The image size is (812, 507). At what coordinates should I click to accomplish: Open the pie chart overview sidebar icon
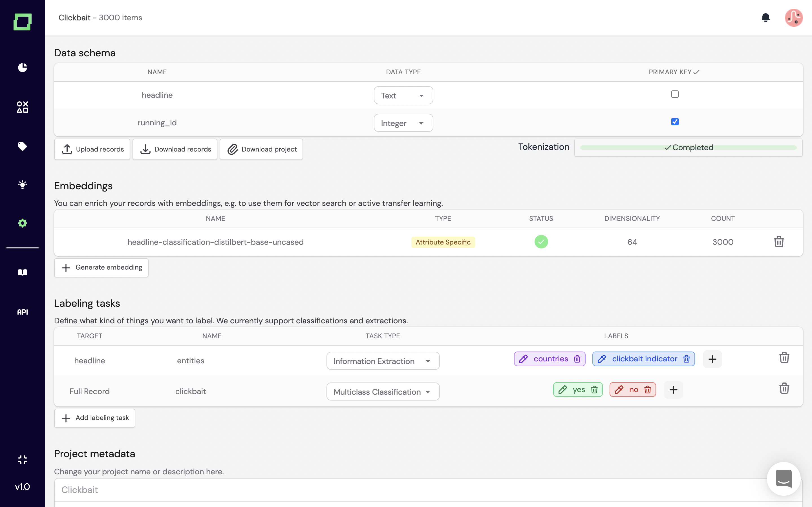[x=23, y=67]
